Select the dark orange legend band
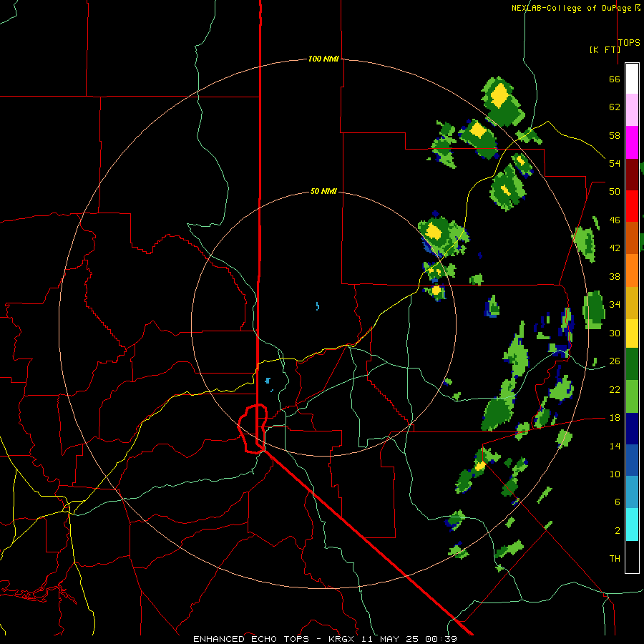 (x=632, y=238)
